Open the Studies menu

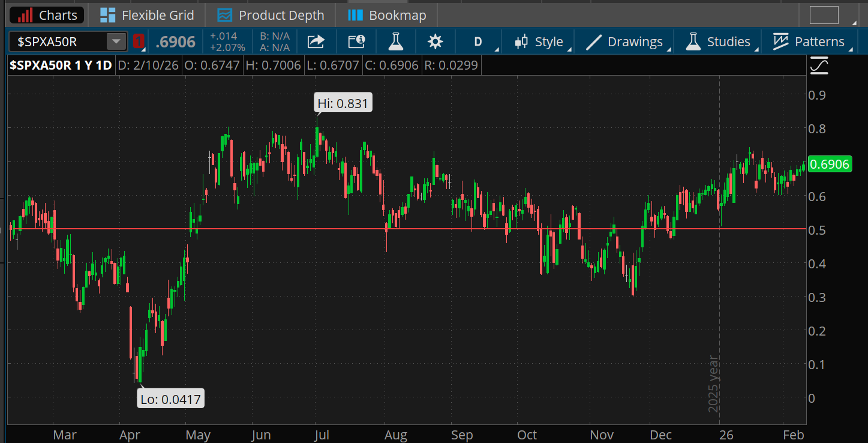(719, 41)
